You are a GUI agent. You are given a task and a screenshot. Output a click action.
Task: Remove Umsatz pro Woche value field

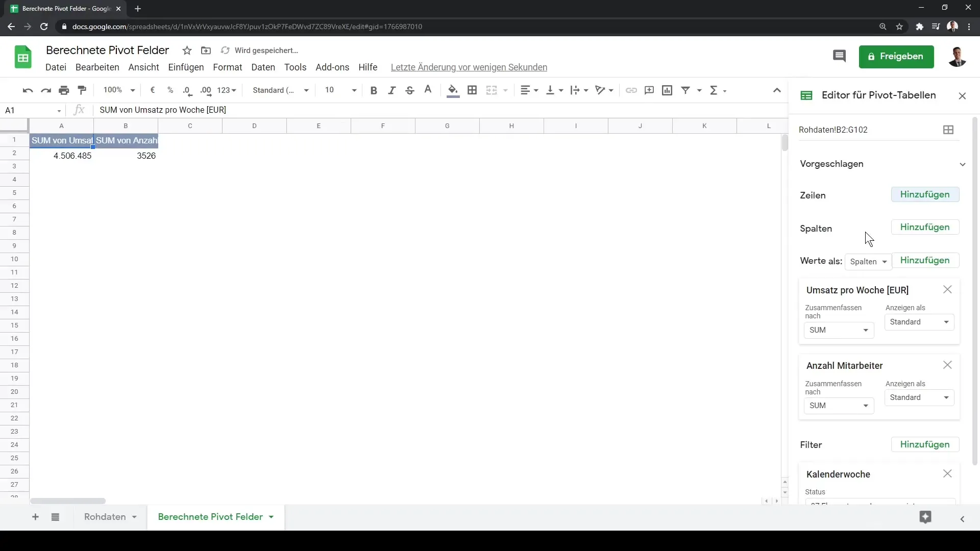(948, 290)
